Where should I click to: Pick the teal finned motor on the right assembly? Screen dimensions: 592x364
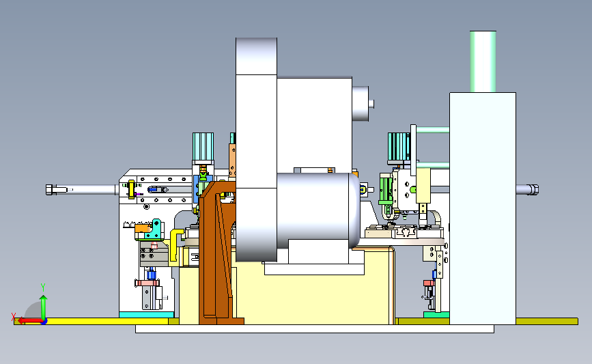pos(399,147)
